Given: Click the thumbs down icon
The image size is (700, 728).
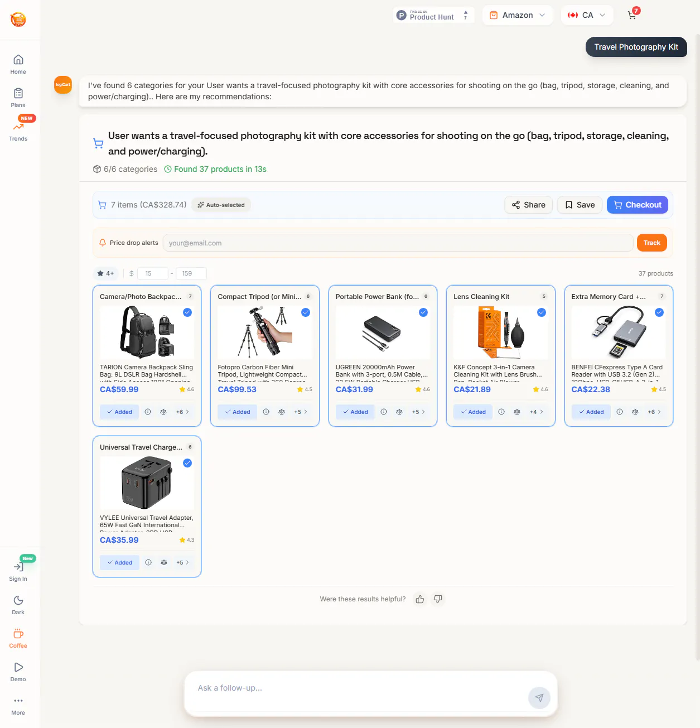Looking at the screenshot, I should 438,599.
